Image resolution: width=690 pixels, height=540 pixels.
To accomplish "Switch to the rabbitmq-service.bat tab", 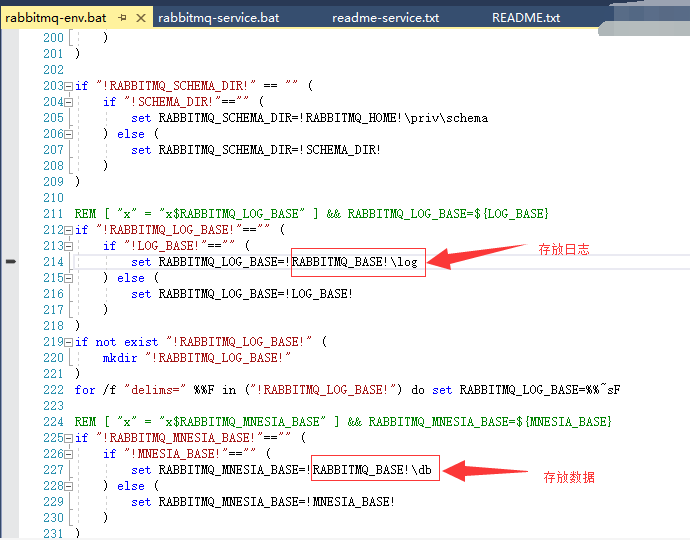I will 218,18.
